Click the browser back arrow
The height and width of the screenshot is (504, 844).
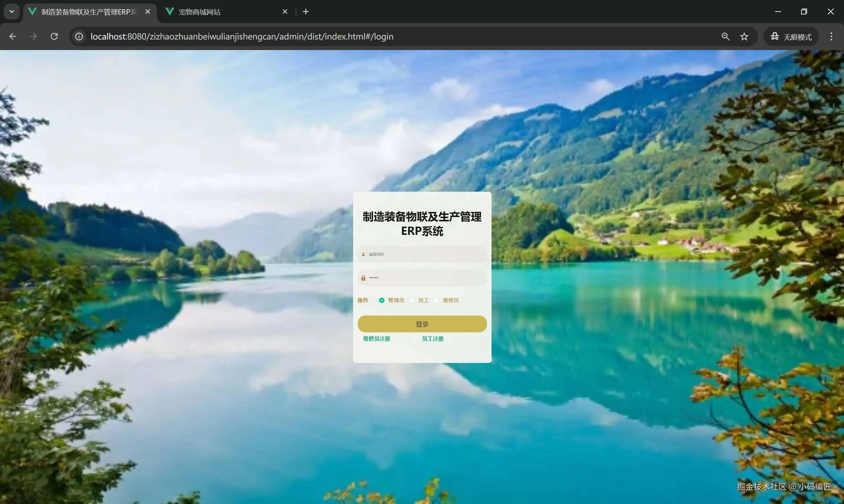13,36
